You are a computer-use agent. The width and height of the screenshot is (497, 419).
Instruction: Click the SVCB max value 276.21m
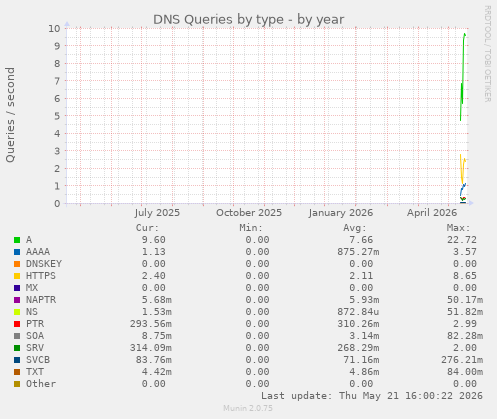coord(462,360)
